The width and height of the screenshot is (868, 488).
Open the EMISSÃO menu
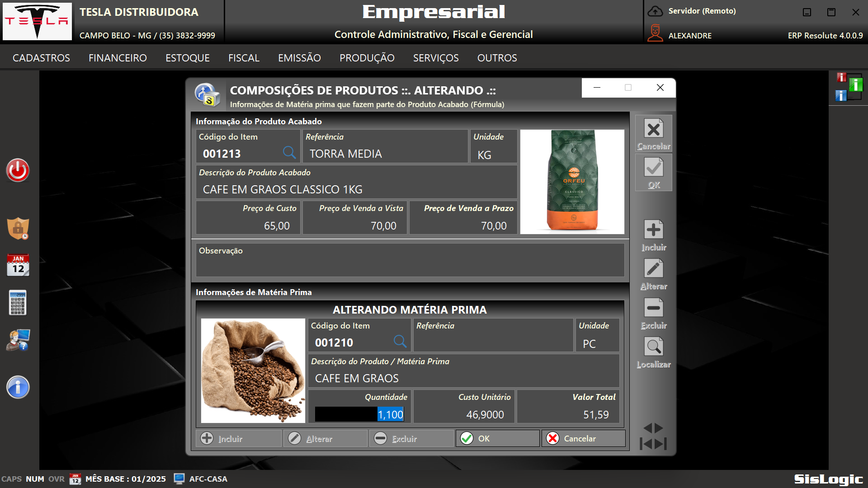pyautogui.click(x=299, y=58)
